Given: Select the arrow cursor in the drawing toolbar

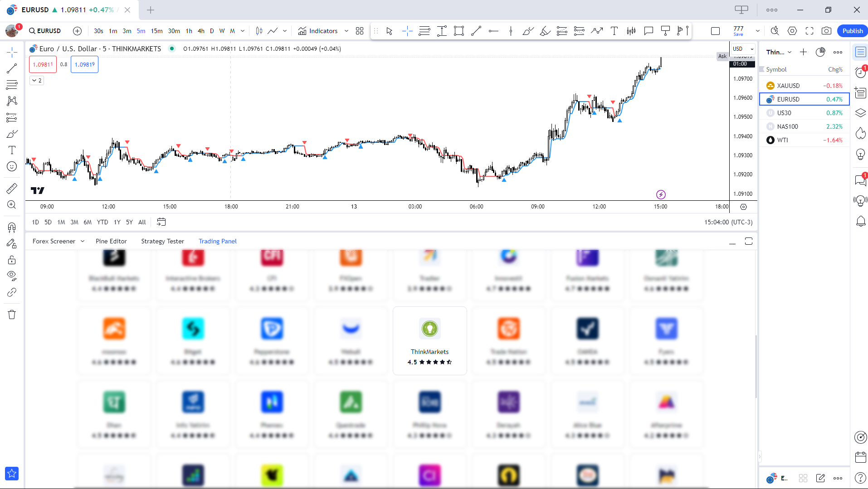Looking at the screenshot, I should [x=389, y=31].
